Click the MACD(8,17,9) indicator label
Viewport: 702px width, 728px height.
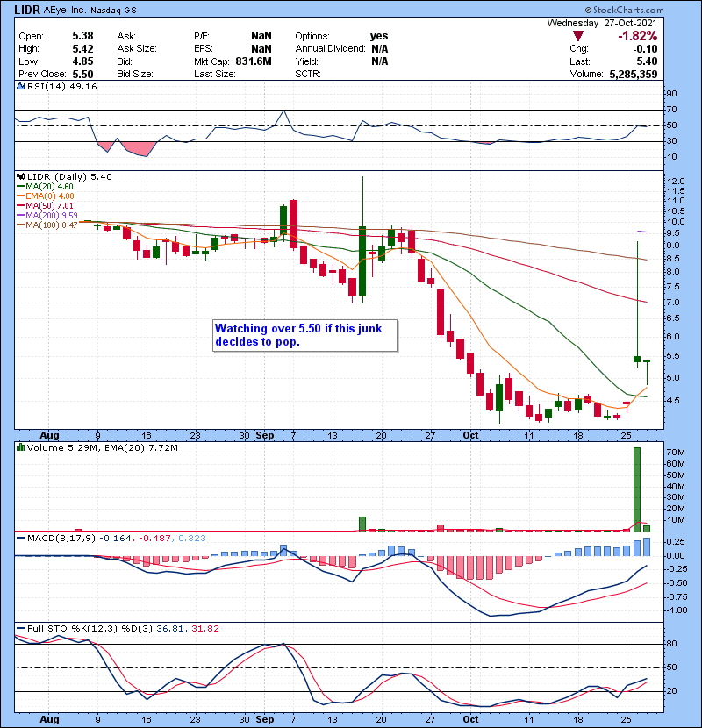point(61,539)
